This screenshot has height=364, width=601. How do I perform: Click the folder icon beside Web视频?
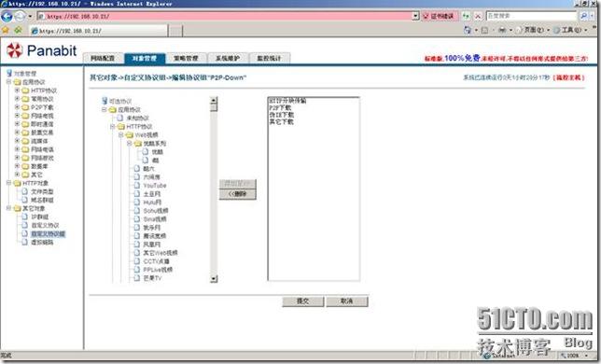130,135
